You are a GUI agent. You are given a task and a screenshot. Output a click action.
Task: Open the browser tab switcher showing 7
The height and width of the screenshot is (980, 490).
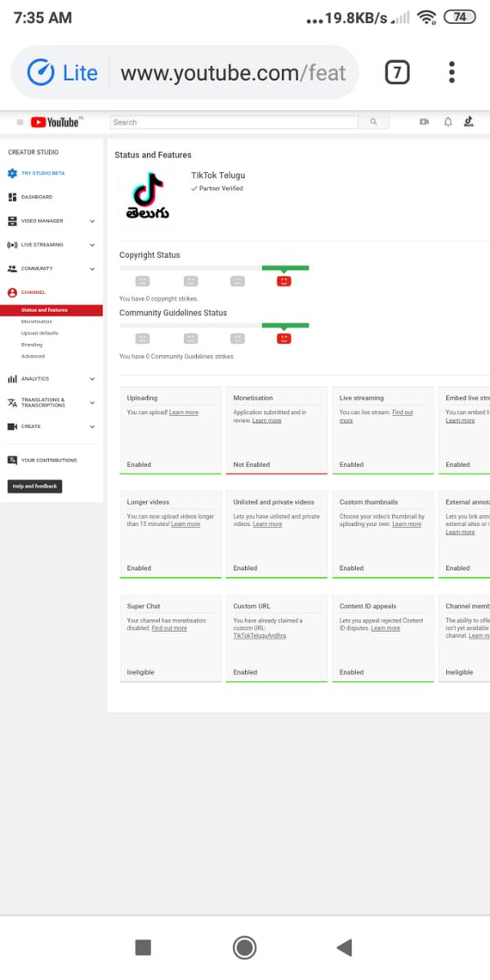click(x=397, y=73)
